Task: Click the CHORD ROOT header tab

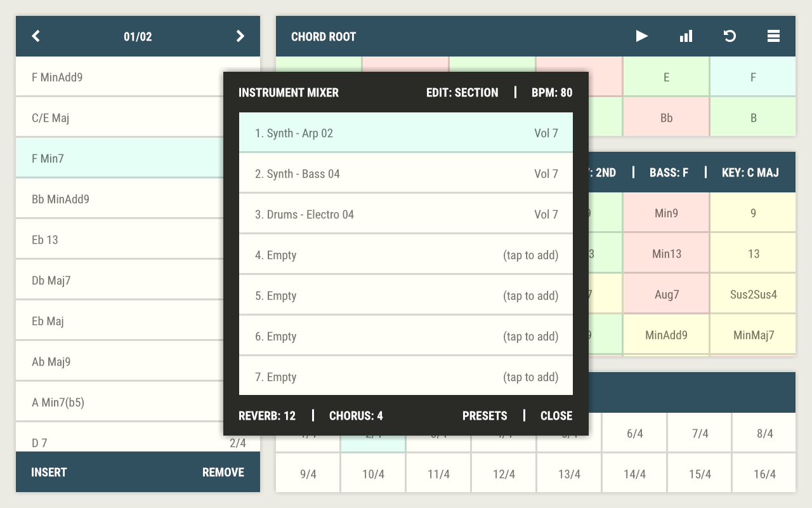Action: point(324,36)
